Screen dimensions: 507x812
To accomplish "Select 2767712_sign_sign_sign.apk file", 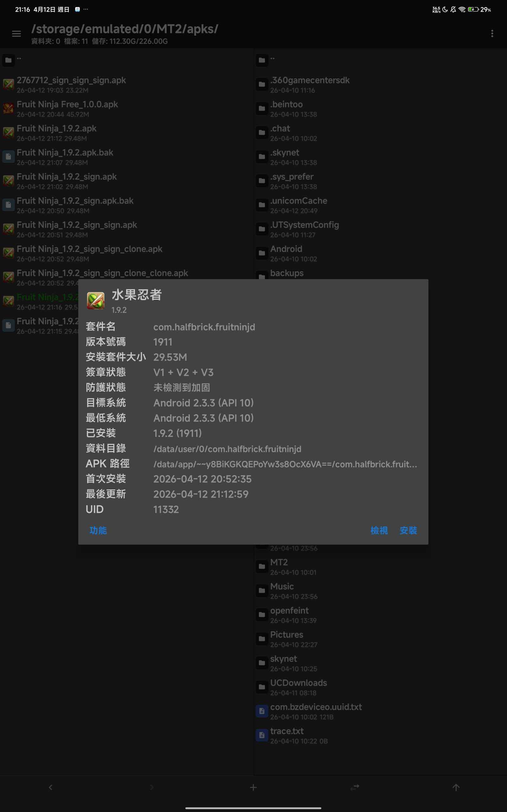I will click(71, 84).
